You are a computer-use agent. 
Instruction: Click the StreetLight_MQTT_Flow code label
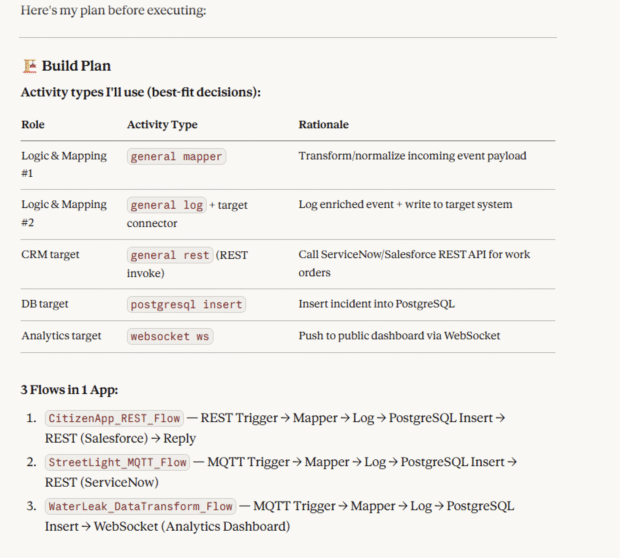pos(119,462)
